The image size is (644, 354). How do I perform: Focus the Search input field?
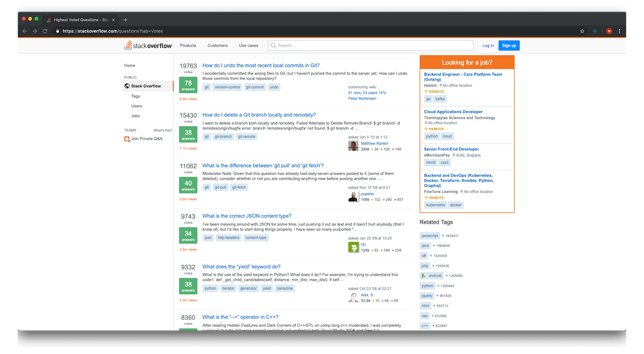point(371,46)
